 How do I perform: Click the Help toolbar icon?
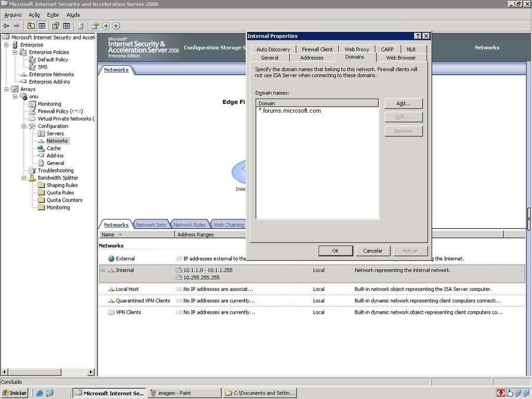click(56, 26)
